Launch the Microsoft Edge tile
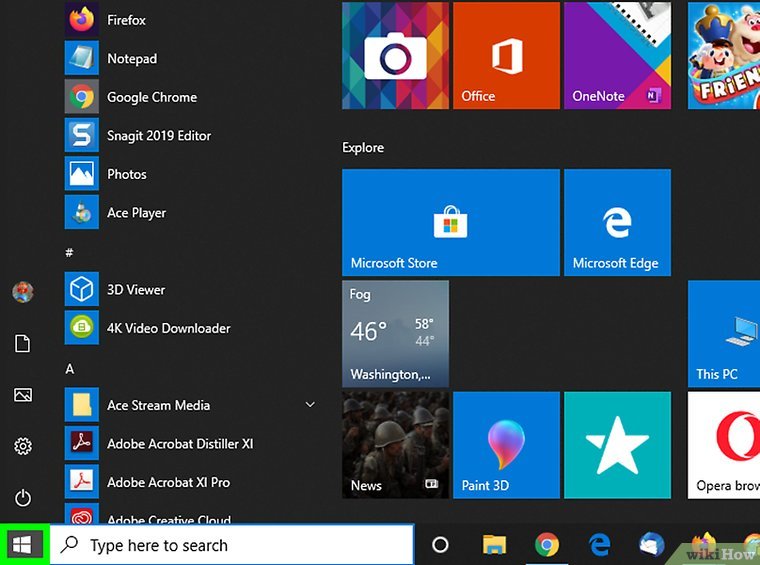Image resolution: width=760 pixels, height=565 pixels. click(615, 222)
